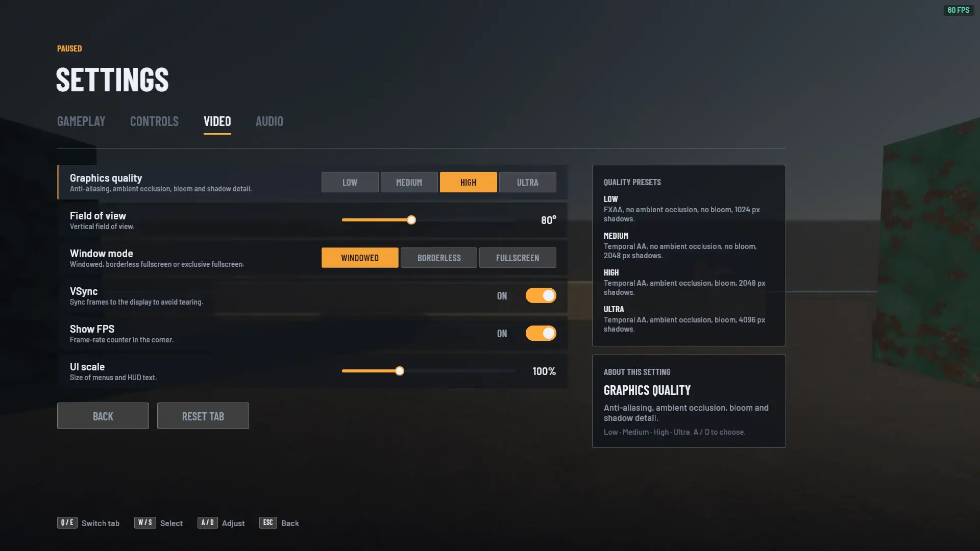Select the VSync setting label

(x=84, y=291)
